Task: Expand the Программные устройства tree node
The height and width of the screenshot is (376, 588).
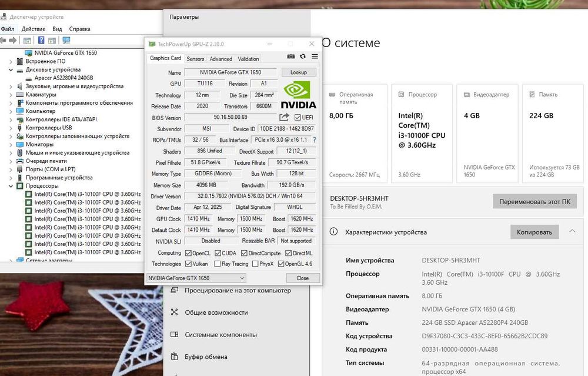Action: pyautogui.click(x=11, y=178)
